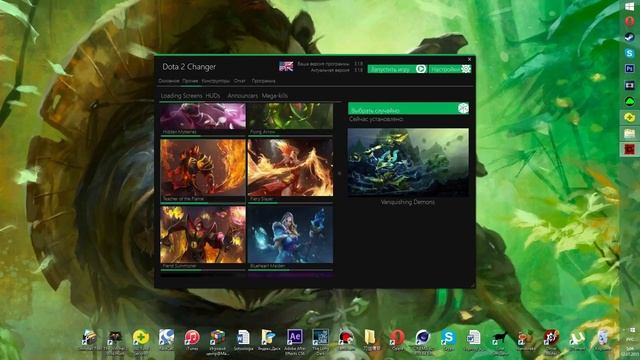Open the Recycle Bin desktop icon
640x360 pixels.
click(602, 340)
